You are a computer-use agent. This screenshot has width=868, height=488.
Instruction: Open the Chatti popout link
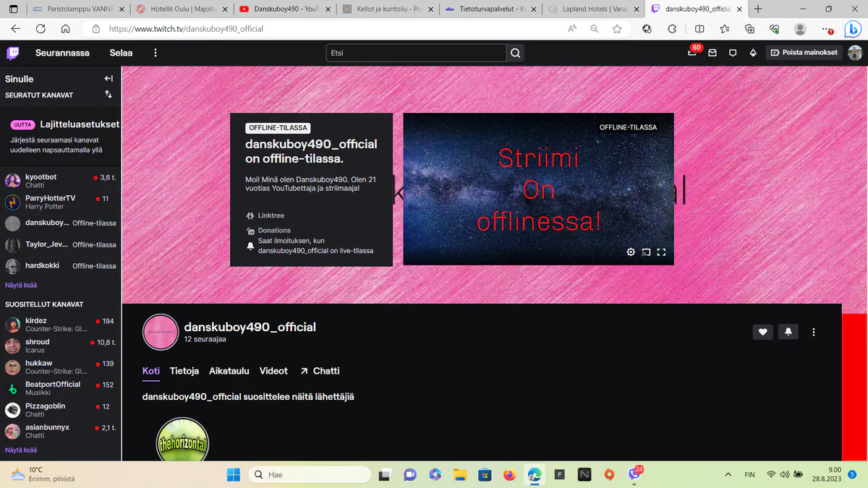[x=320, y=371]
